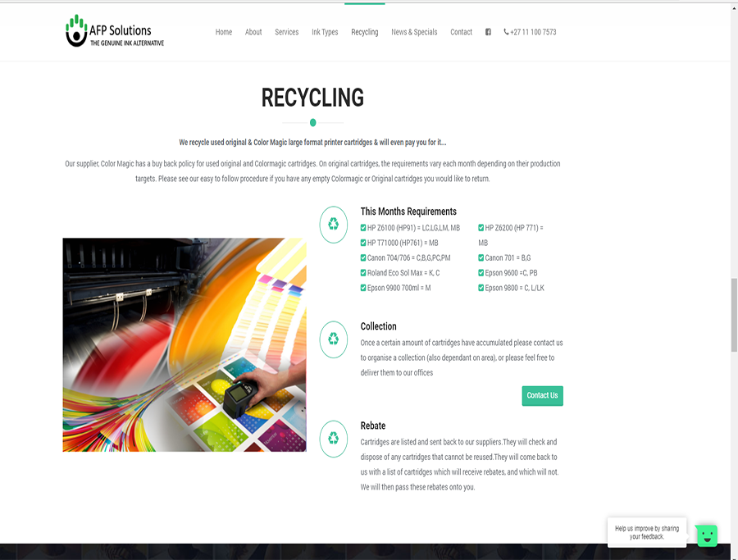This screenshot has width=738, height=560.
Task: Open the Ink Types menu item
Action: (325, 32)
